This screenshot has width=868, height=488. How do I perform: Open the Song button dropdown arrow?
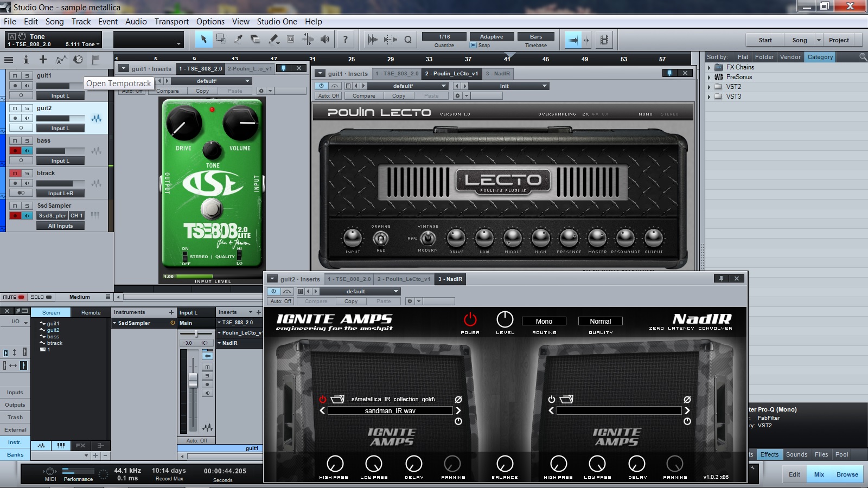[819, 40]
